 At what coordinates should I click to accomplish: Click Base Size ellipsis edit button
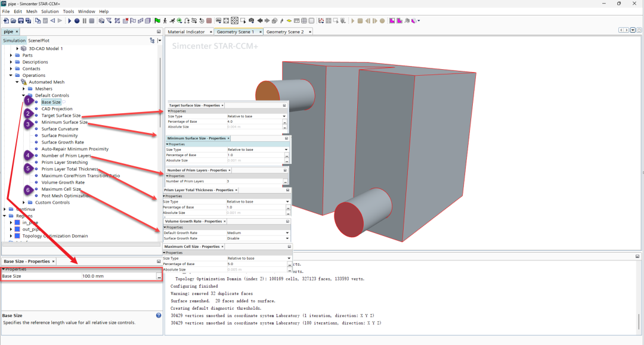point(159,276)
